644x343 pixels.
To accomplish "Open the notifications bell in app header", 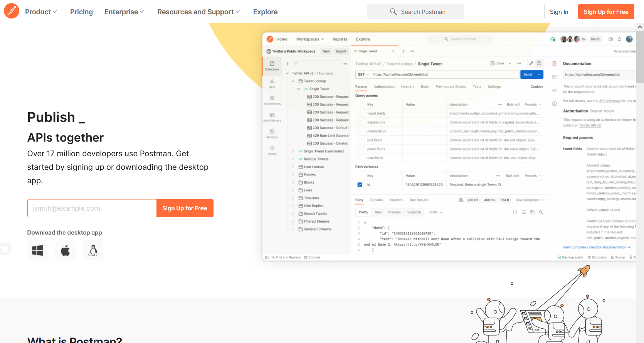I will tap(619, 39).
